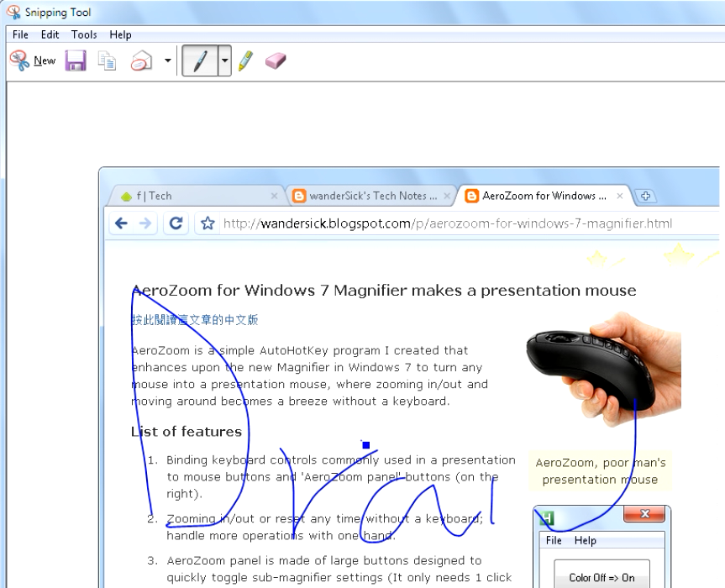725x588 pixels.
Task: Click the green icon on f | Tech tab
Action: 126,197
